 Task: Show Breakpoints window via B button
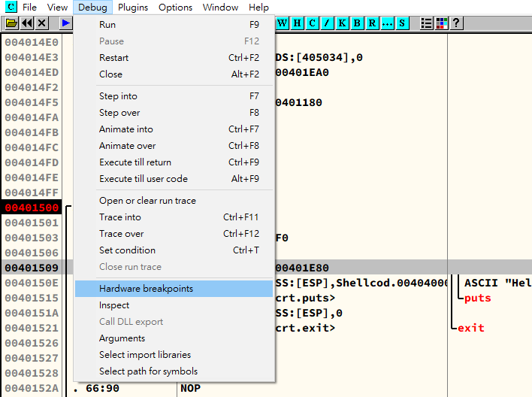point(357,23)
